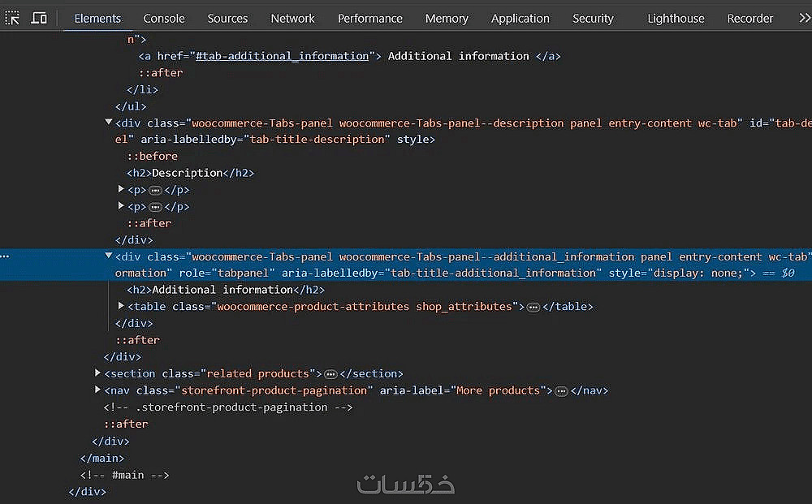Switch to the Elements tab
The height and width of the screenshot is (504, 812).
97,18
